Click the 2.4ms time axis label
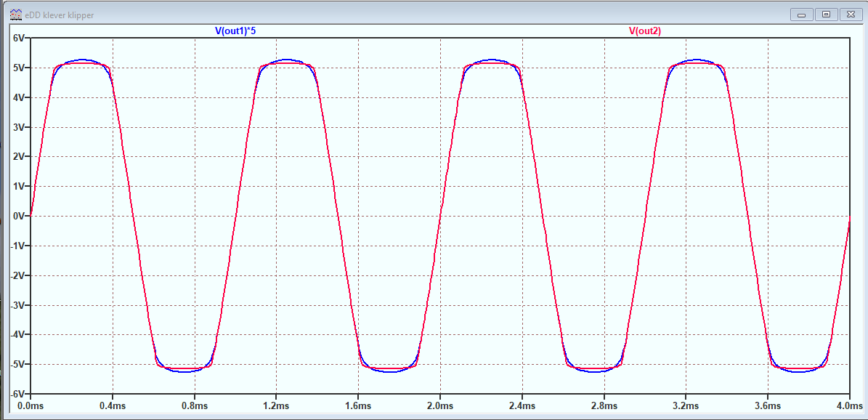This screenshot has width=868, height=420. 522,406
